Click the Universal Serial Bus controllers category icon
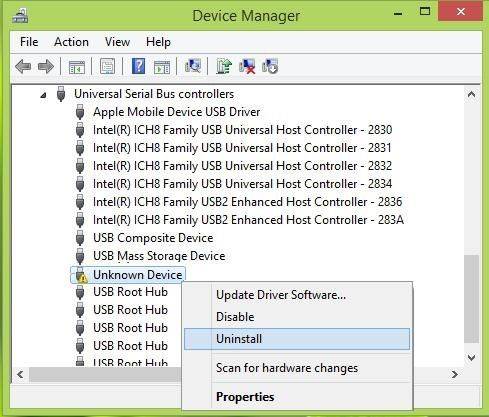The width and height of the screenshot is (489, 417). pyautogui.click(x=61, y=94)
